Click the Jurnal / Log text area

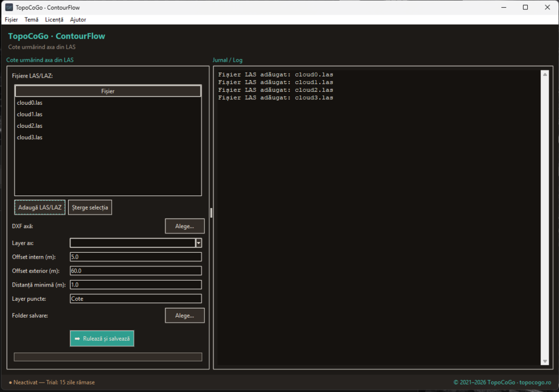click(x=379, y=218)
